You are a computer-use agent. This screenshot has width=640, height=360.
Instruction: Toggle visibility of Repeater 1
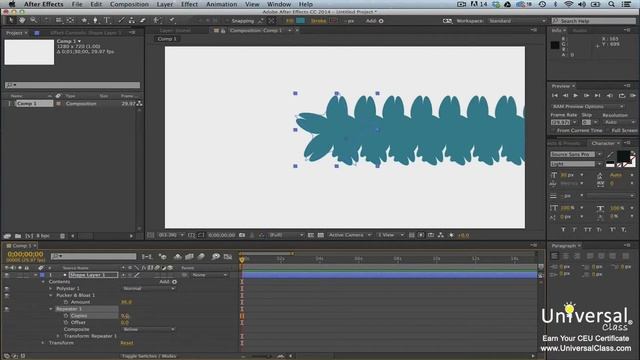[7, 309]
